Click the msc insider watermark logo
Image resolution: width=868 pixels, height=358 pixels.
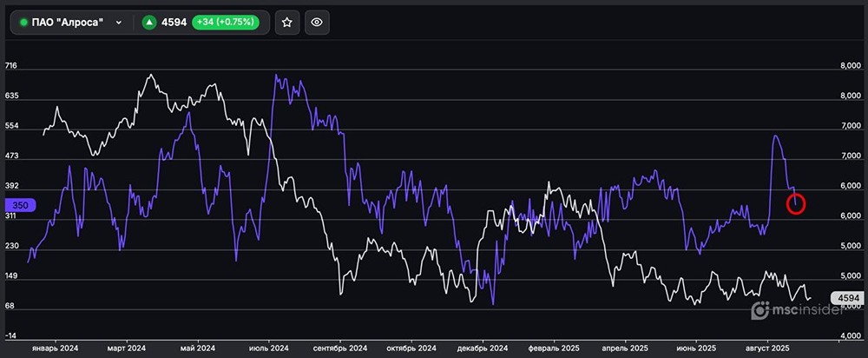coord(787,310)
